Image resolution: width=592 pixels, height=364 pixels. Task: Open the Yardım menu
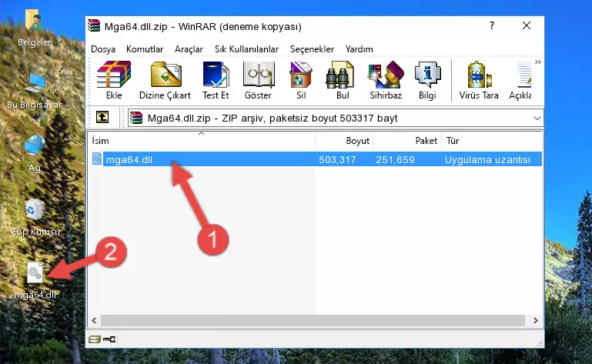point(359,49)
